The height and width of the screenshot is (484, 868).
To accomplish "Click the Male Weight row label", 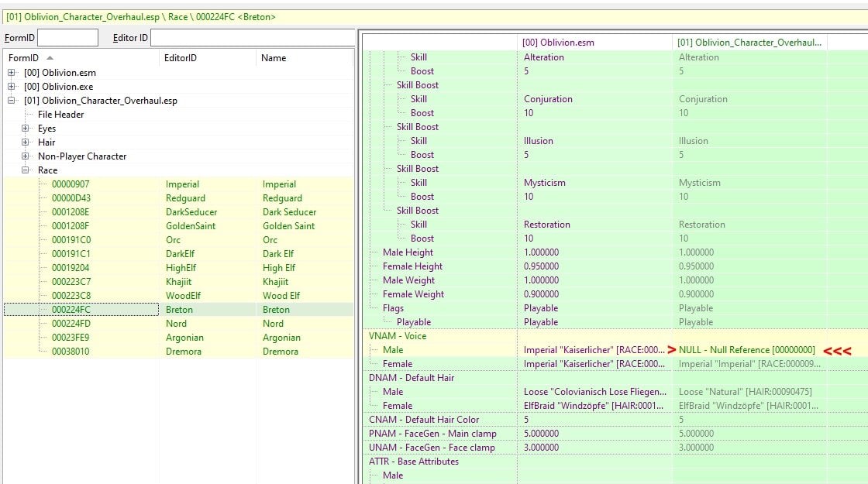I will (408, 280).
